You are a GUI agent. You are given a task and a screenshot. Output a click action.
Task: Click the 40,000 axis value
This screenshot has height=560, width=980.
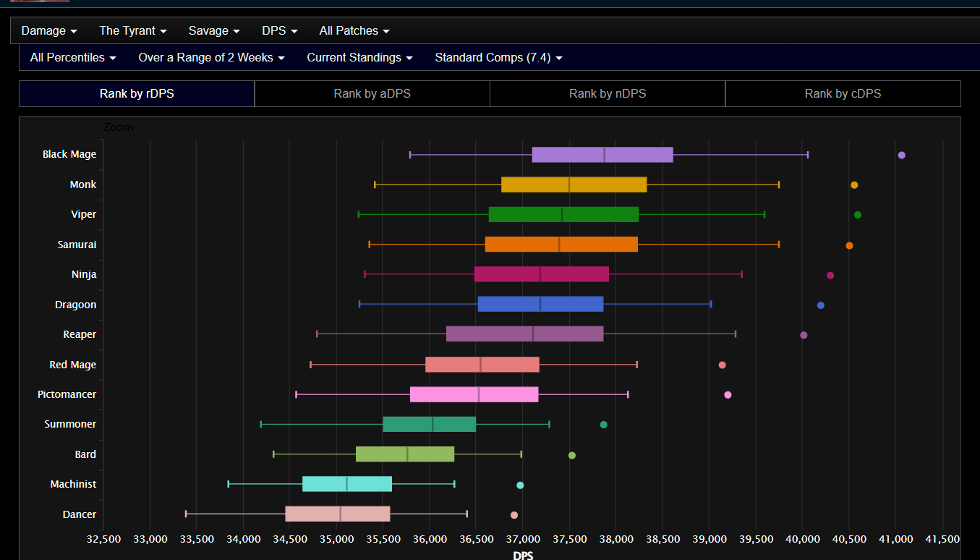[x=802, y=539]
